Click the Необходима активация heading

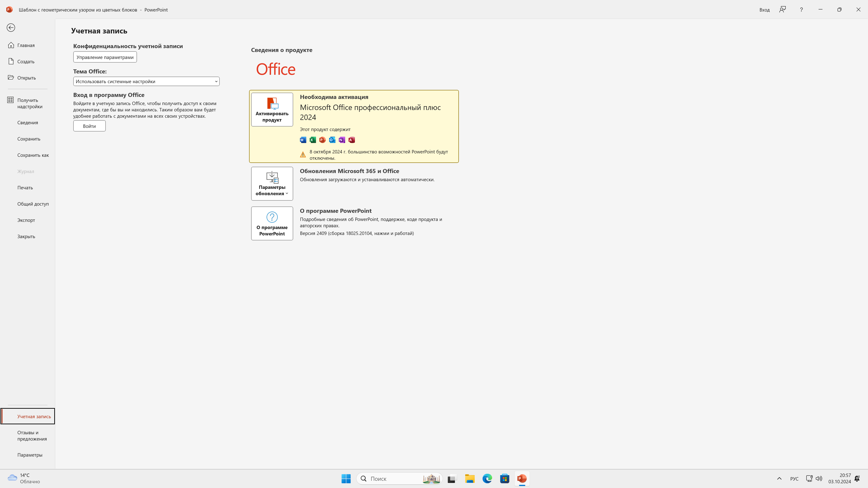[x=334, y=97]
